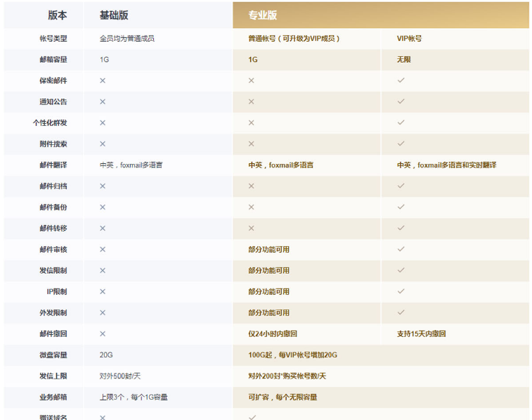Click the 基础版 cross icon for 邮件备份
This screenshot has width=532, height=420.
103,208
